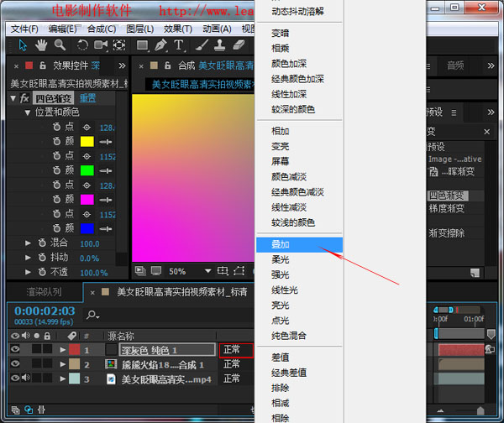504x423 pixels.
Task: Select the Rotation tool
Action: click(82, 45)
